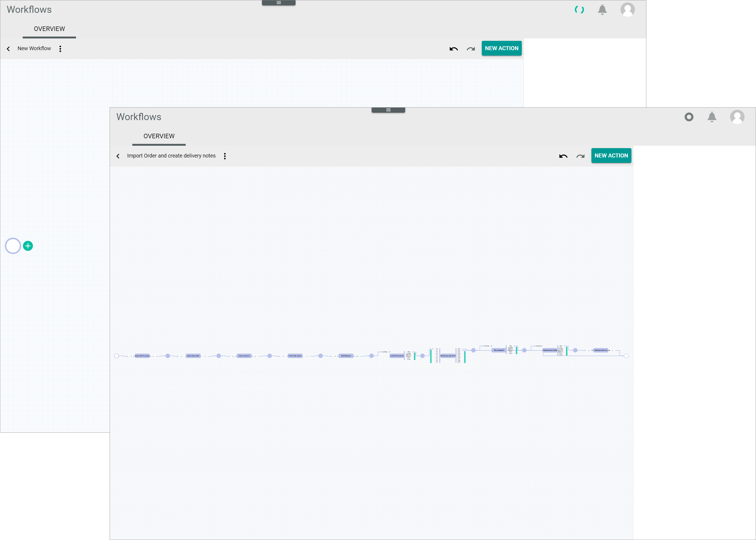
Task: Click redo in the Import Order window
Action: [x=580, y=156]
